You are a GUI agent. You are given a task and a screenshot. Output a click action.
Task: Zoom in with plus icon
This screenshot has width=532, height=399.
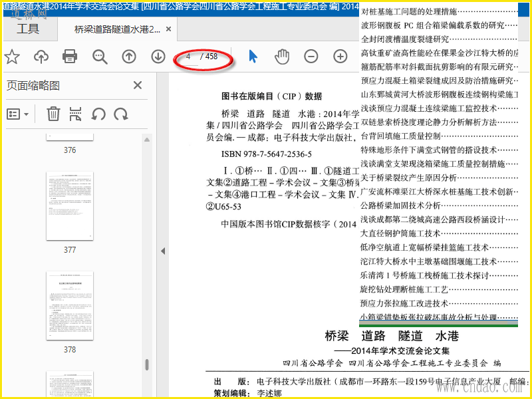pos(340,57)
